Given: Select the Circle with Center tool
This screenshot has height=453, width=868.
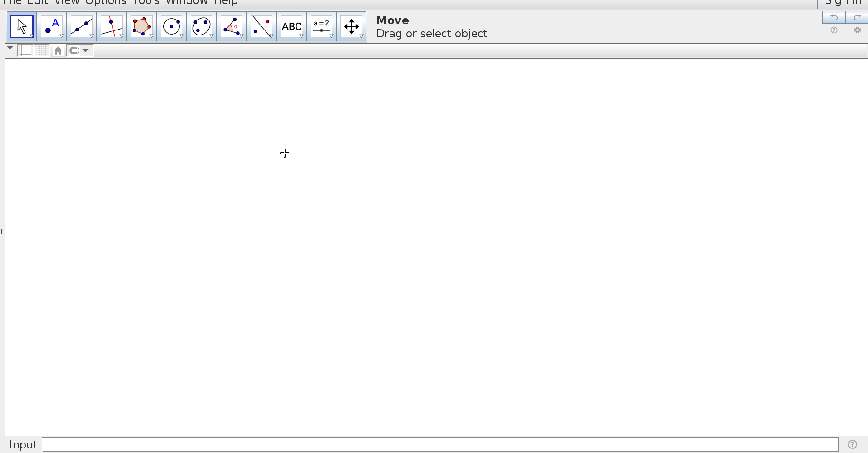Looking at the screenshot, I should [172, 26].
